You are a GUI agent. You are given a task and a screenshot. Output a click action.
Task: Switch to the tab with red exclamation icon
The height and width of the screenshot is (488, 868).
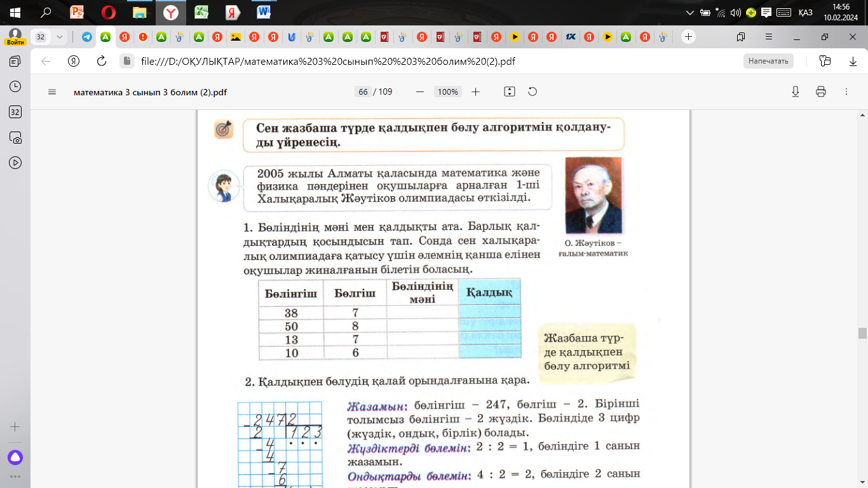143,37
